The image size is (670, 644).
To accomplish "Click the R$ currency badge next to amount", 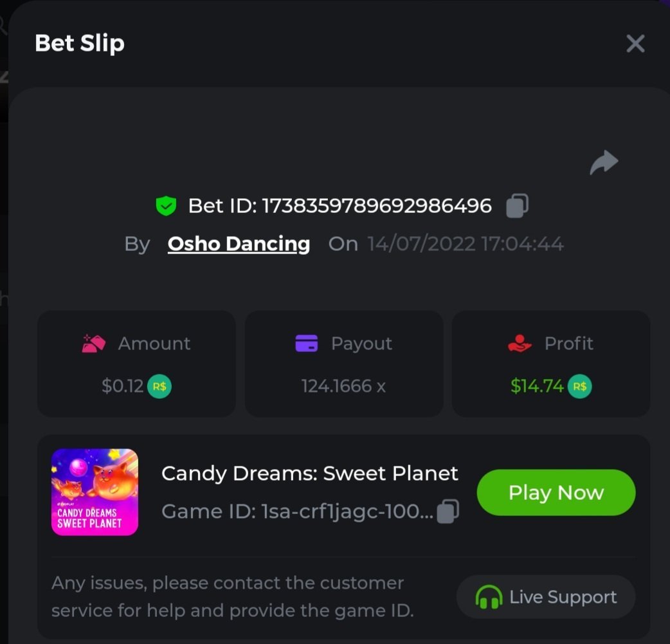I will click(159, 387).
